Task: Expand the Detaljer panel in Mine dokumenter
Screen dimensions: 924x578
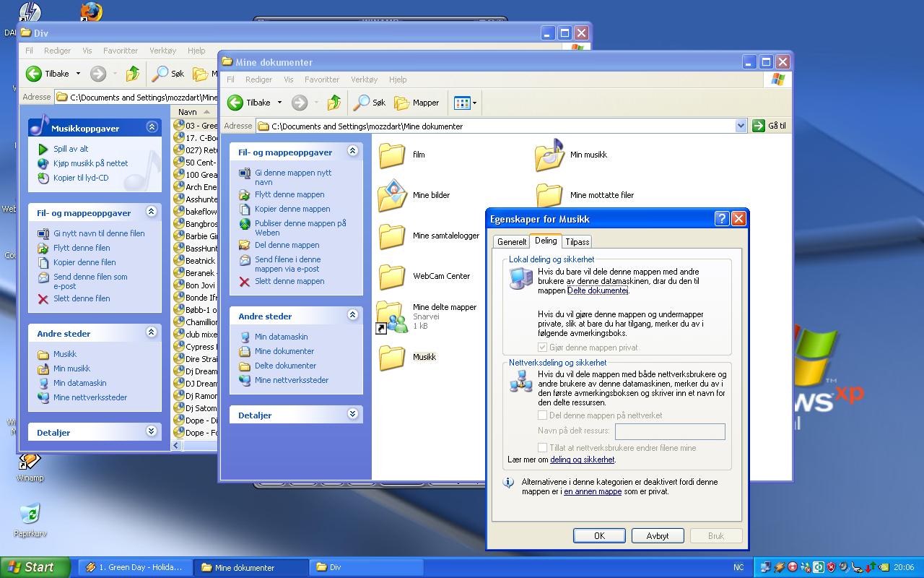Action: tap(352, 414)
